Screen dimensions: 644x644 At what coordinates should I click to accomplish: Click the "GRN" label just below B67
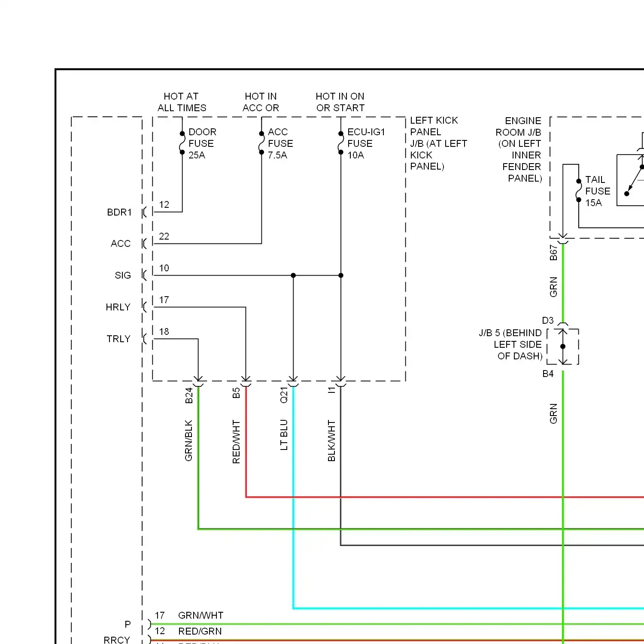(x=553, y=287)
